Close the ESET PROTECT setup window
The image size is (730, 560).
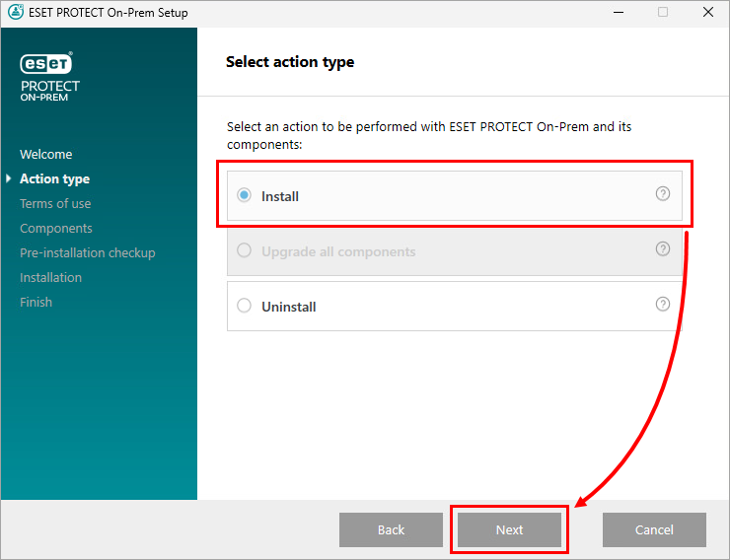707,13
